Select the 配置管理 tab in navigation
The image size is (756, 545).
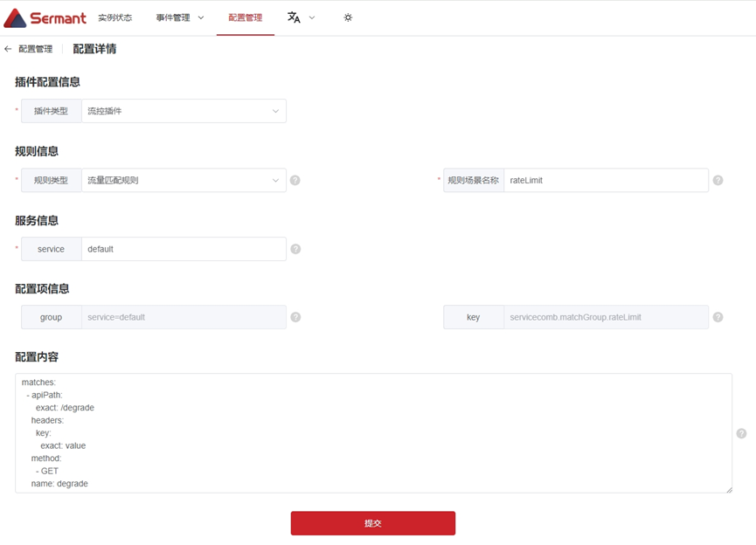(x=245, y=17)
